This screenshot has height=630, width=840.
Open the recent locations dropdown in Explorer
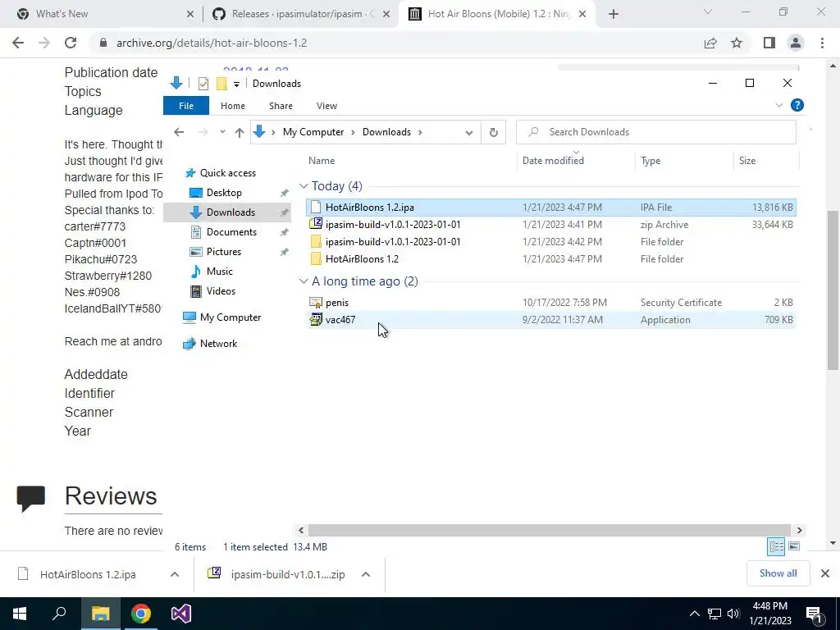221,132
